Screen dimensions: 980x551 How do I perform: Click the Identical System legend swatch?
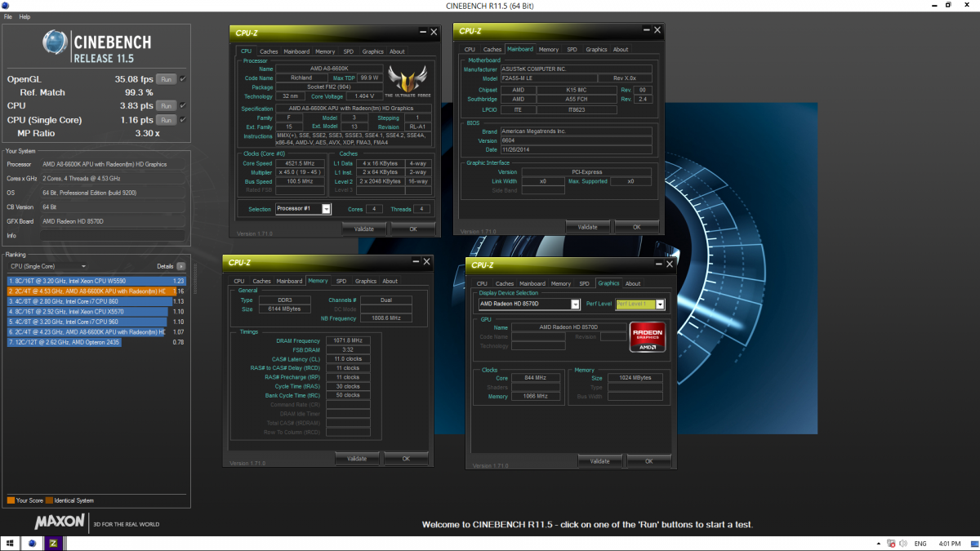50,500
